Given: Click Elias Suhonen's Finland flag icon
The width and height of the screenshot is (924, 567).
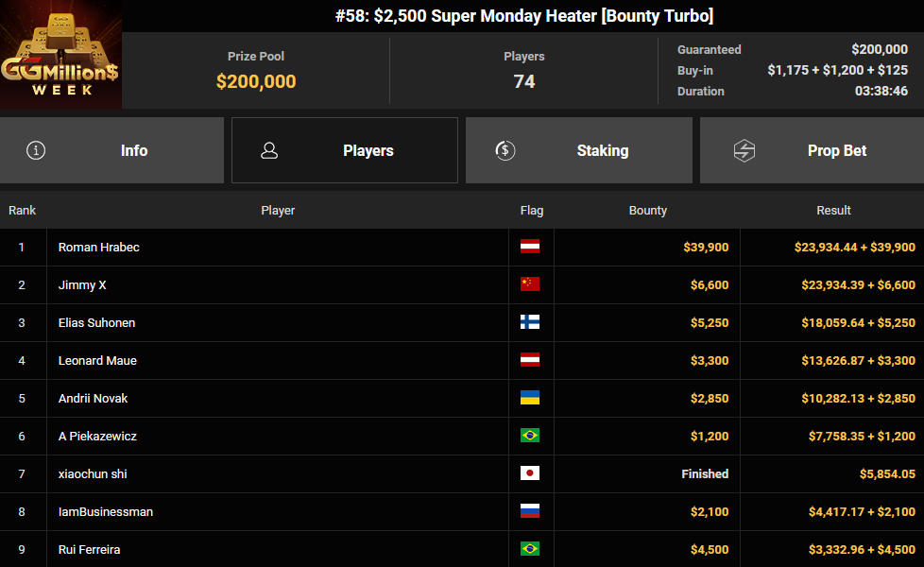Looking at the screenshot, I should tap(530, 322).
